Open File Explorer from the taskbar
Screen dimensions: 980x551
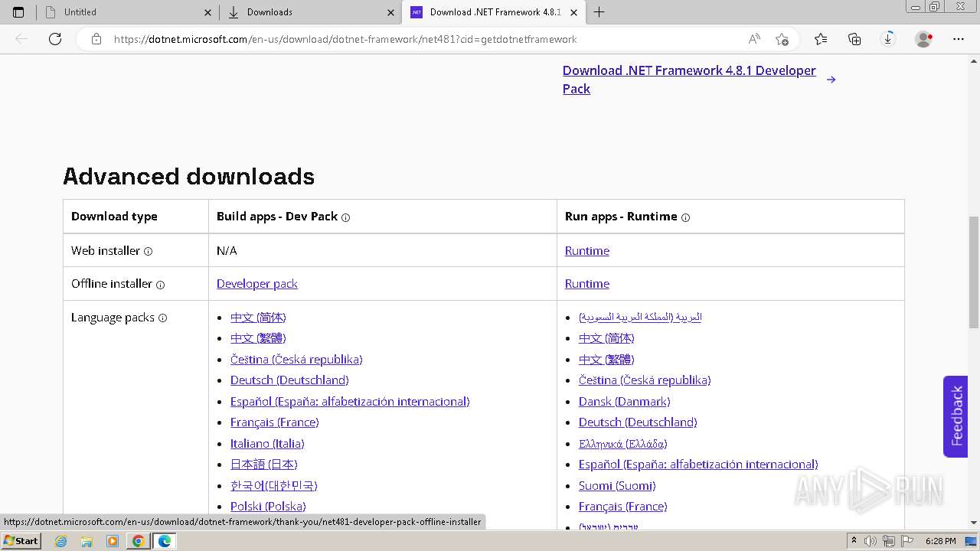pyautogui.click(x=87, y=541)
